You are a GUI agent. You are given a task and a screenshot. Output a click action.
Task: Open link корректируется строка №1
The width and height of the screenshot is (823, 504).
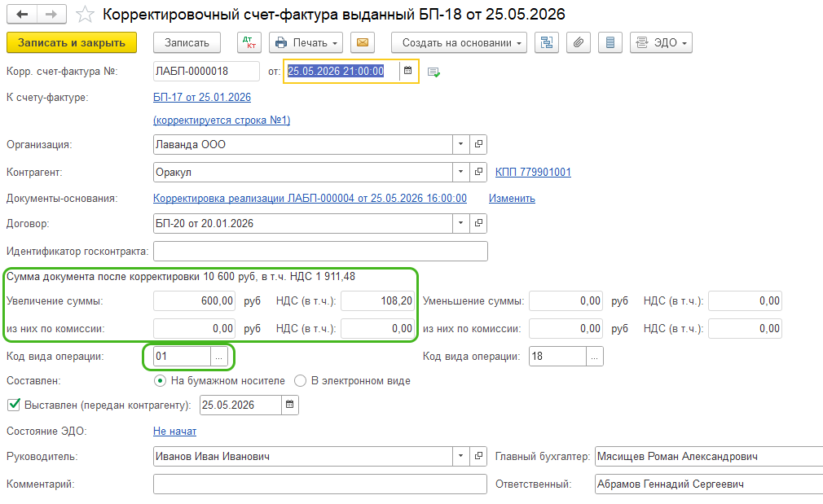[222, 121]
